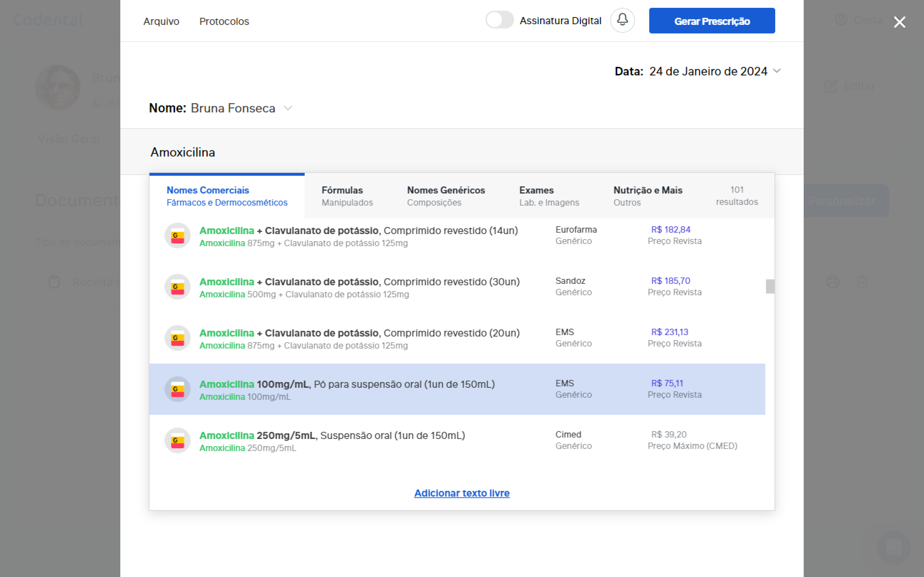The width and height of the screenshot is (924, 577).
Task: Open the Protocolos menu
Action: (224, 21)
